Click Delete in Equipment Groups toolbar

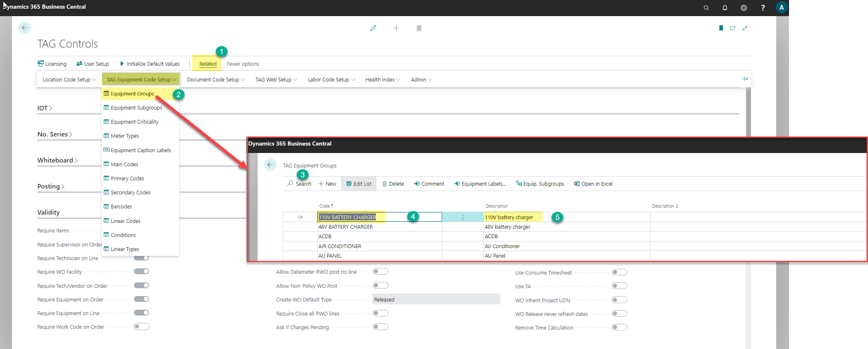pos(393,184)
